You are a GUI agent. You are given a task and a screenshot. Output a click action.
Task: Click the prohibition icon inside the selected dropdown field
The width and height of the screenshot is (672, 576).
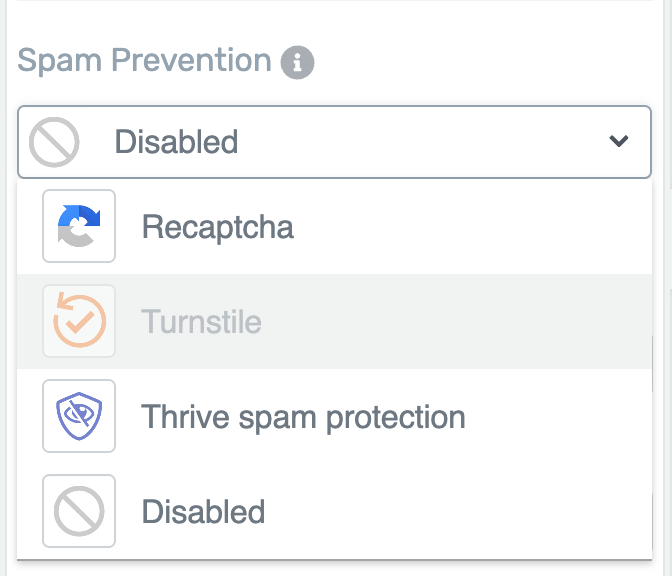click(x=54, y=142)
